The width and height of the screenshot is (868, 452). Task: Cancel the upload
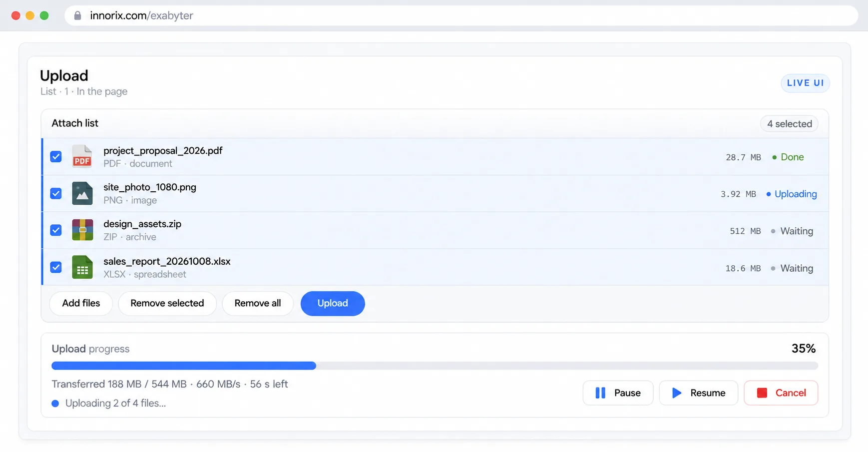click(x=781, y=393)
